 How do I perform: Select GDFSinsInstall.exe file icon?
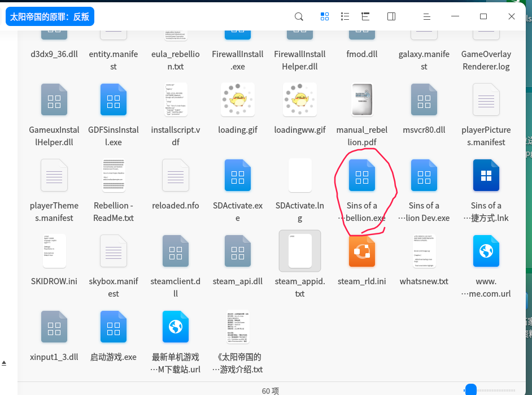pos(114,100)
